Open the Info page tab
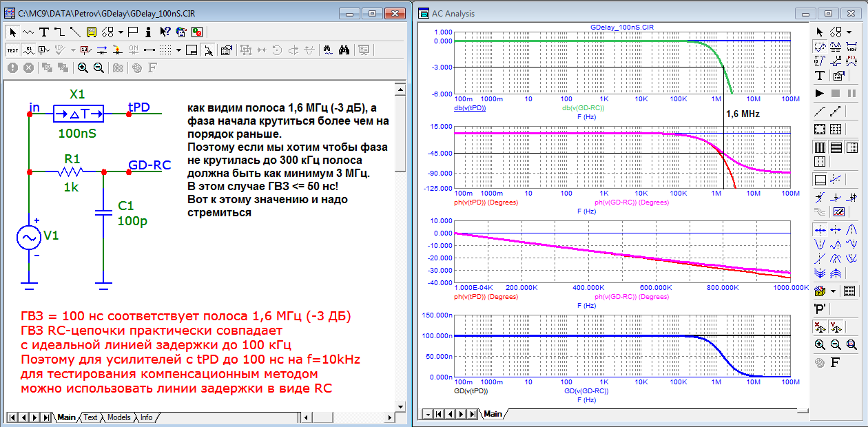This screenshot has width=868, height=427. point(146,417)
